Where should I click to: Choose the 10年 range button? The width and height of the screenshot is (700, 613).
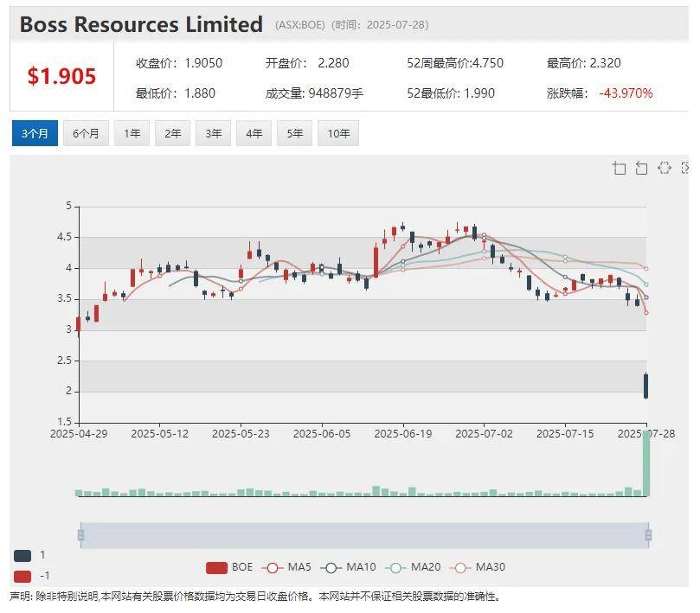[x=338, y=133]
